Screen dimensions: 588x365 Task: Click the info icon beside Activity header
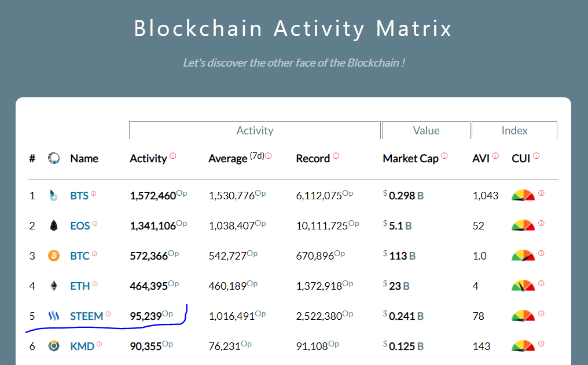172,156
